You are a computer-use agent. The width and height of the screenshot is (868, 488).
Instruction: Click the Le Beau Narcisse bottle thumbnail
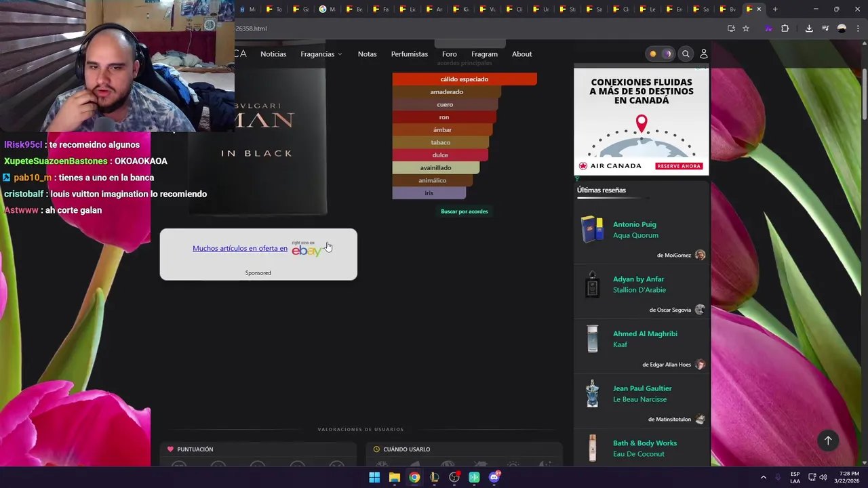593,394
